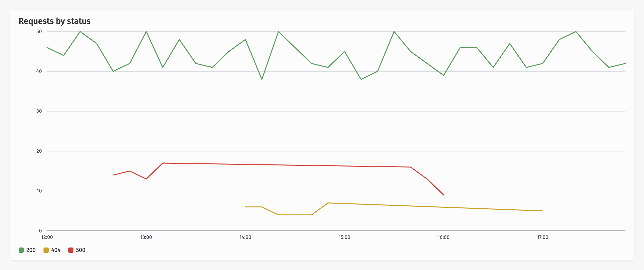The image size is (644, 270).
Task: Click the legend label text "200"
Action: point(31,250)
